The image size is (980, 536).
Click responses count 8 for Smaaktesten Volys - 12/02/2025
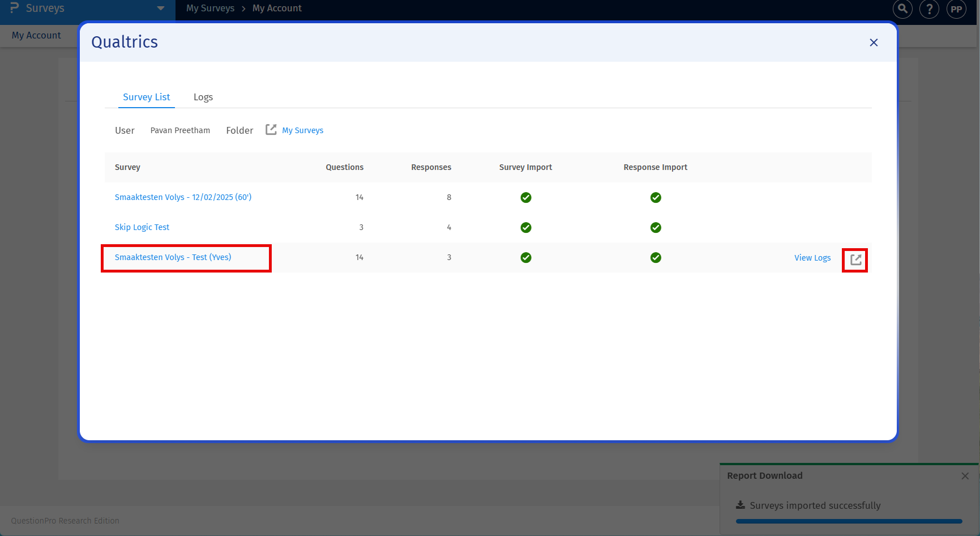(449, 197)
